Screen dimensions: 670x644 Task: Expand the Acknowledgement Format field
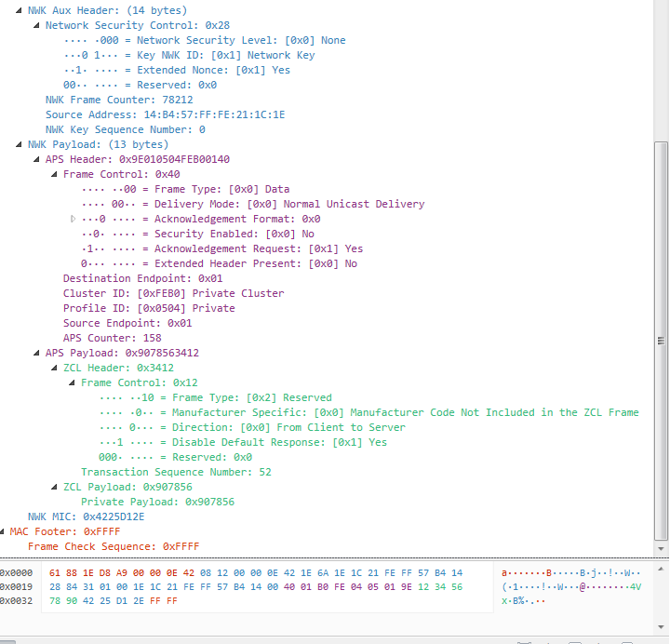tap(73, 219)
